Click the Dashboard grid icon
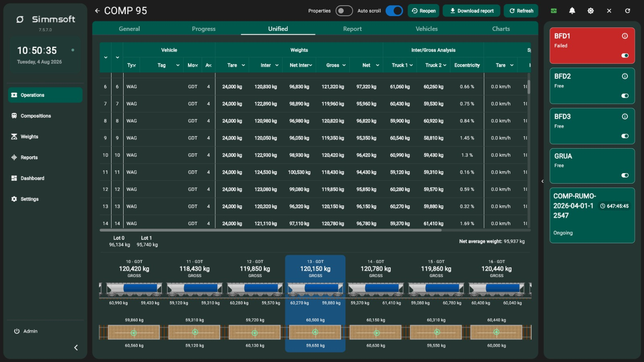Image resolution: width=644 pixels, height=362 pixels. [14, 178]
